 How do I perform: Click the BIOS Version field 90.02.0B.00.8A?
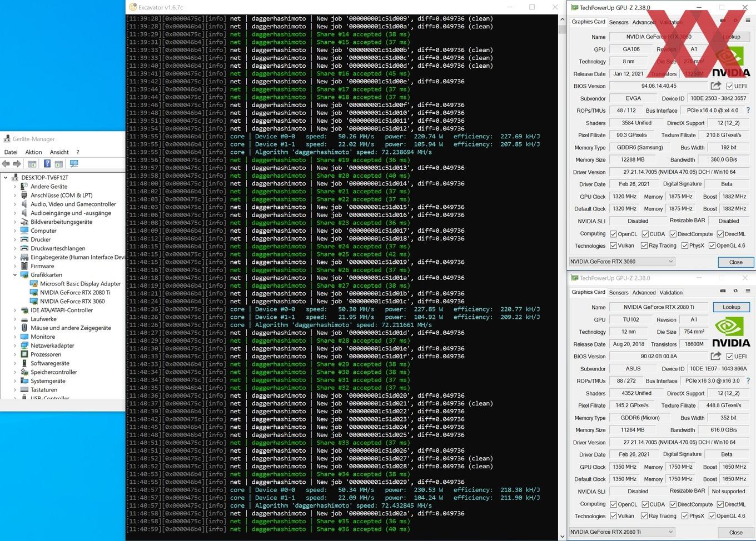point(659,357)
